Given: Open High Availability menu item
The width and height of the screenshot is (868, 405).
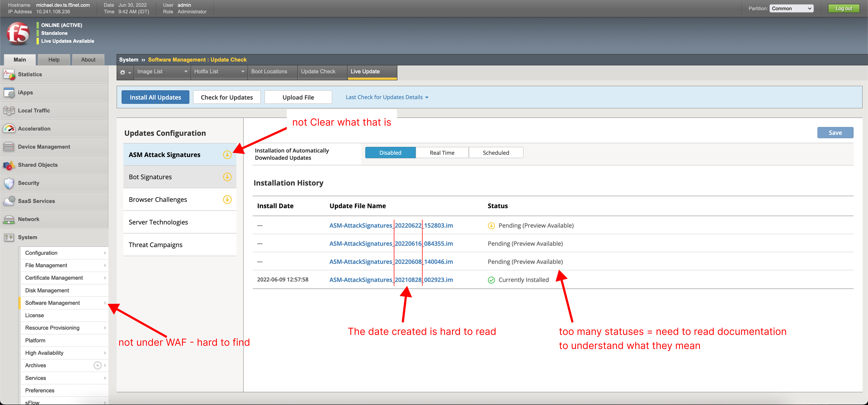Looking at the screenshot, I should click(64, 353).
